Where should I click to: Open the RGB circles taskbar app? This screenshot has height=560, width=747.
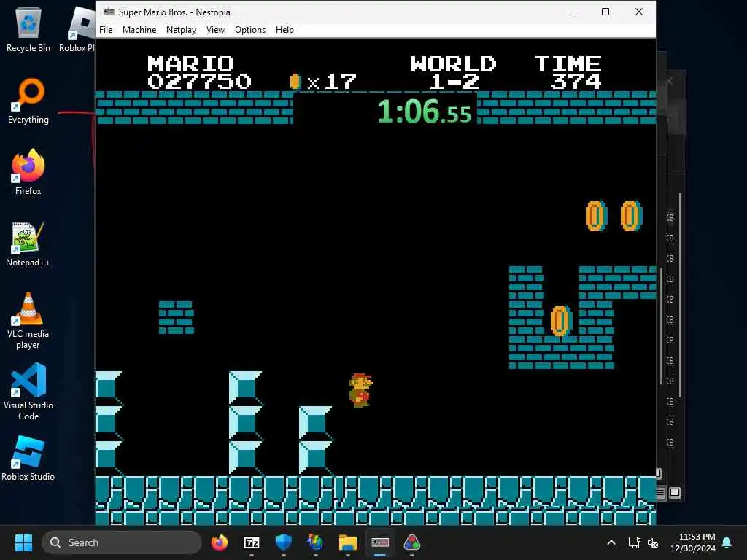(x=412, y=542)
